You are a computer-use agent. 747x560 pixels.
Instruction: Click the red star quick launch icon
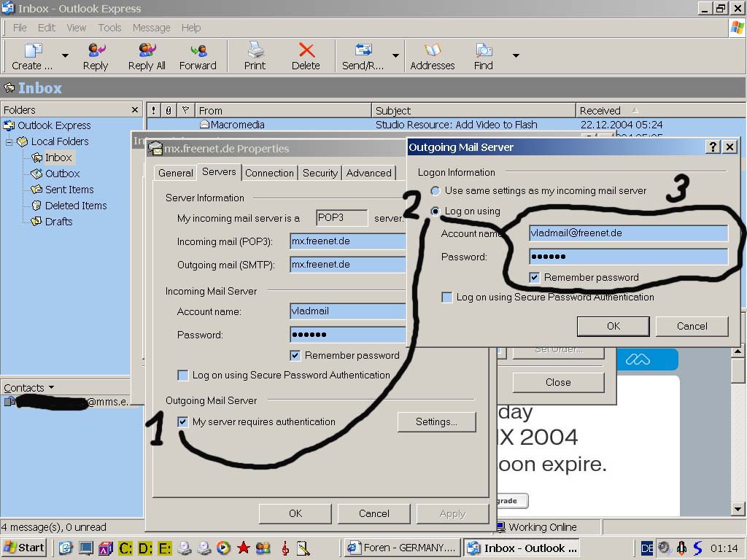click(x=244, y=548)
